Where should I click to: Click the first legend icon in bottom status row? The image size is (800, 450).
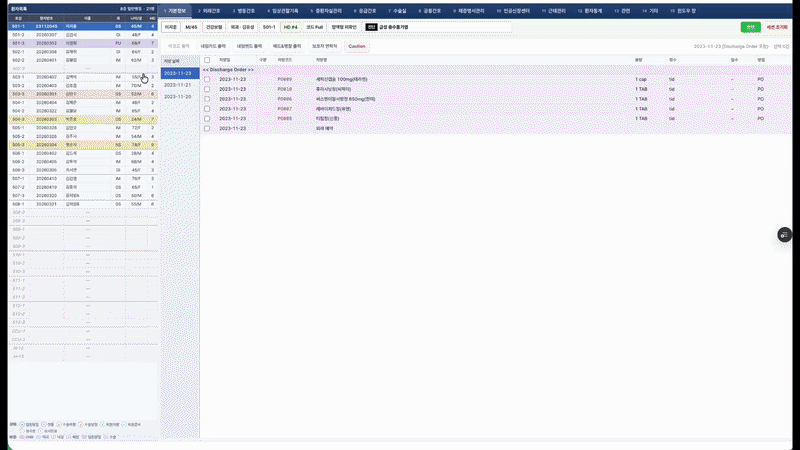pos(22,424)
